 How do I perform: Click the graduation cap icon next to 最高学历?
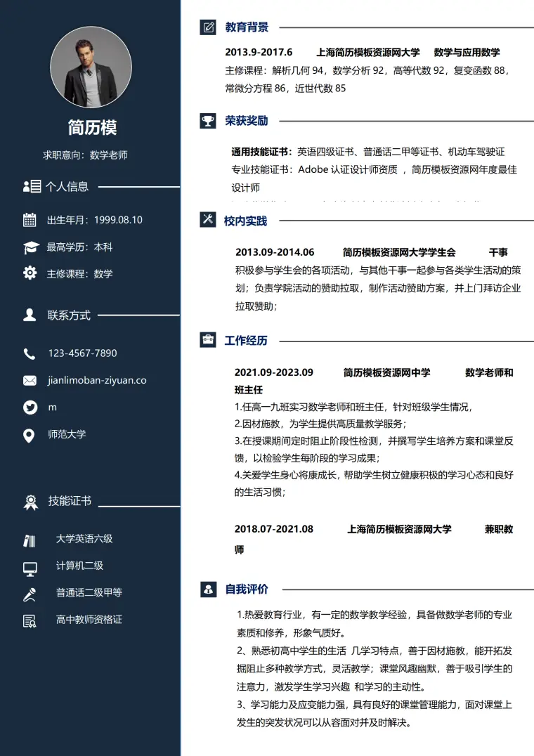tap(32, 247)
